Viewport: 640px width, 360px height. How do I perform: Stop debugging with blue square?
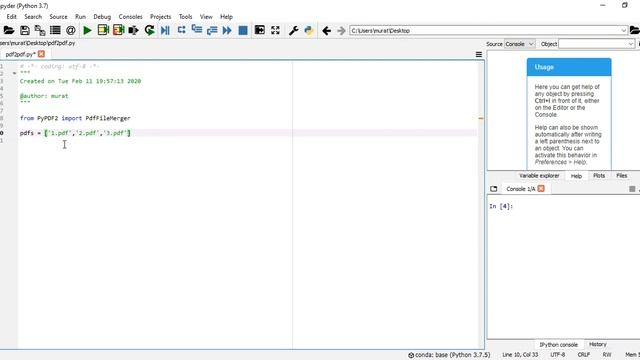click(x=243, y=30)
